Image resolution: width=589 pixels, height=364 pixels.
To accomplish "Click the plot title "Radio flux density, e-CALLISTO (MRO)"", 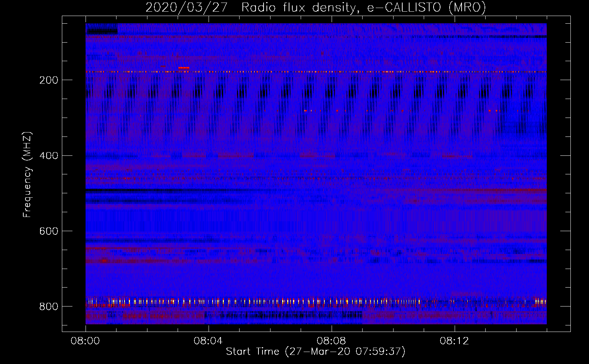I will [364, 8].
